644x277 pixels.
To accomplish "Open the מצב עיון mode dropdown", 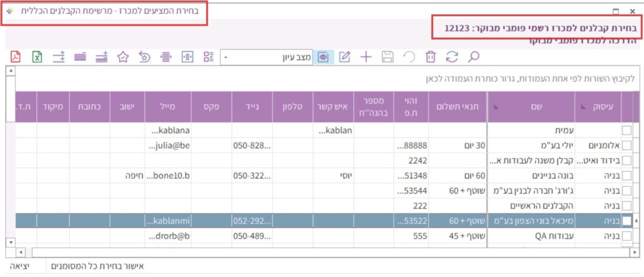I will [226, 57].
